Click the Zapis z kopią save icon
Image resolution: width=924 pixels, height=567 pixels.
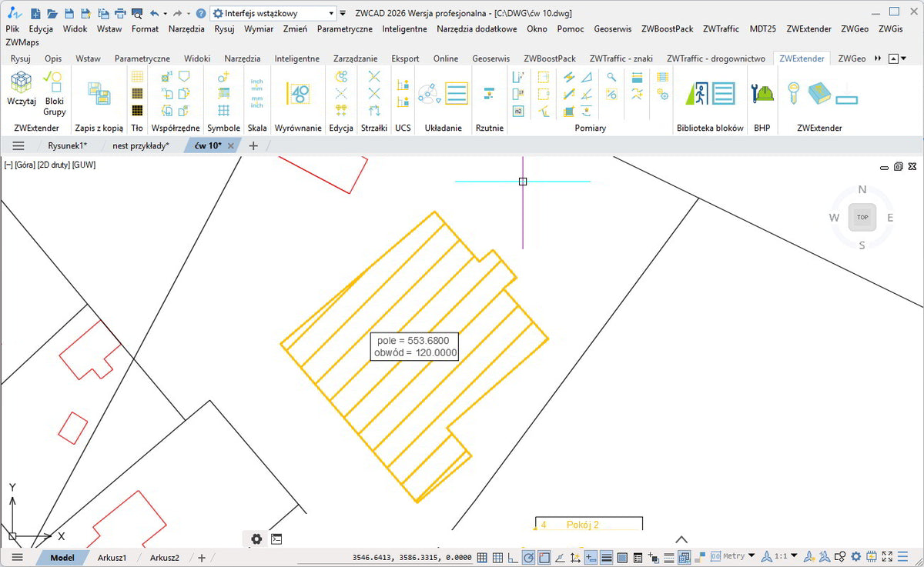[x=99, y=93]
